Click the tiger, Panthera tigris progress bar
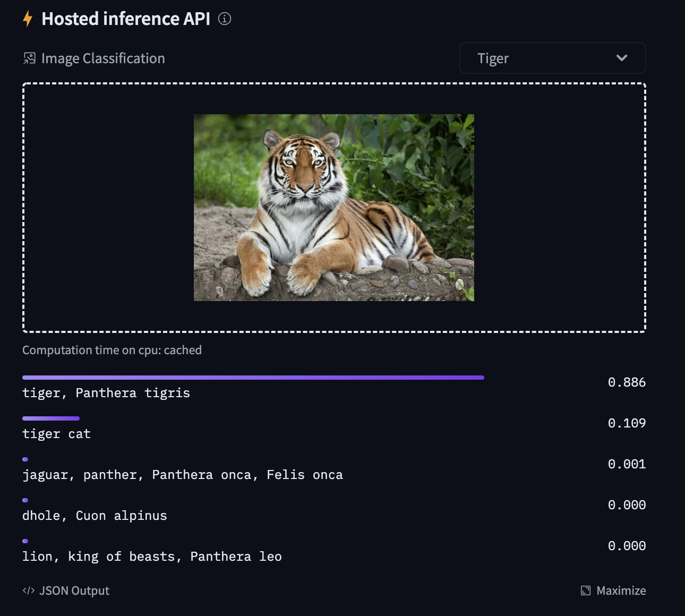Screen dimensions: 685x616 [253, 377]
